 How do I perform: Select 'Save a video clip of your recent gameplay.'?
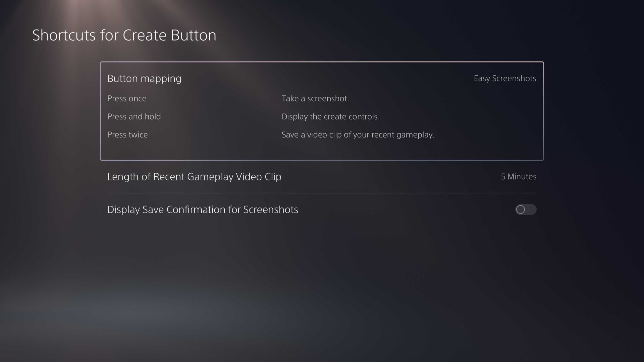point(358,134)
